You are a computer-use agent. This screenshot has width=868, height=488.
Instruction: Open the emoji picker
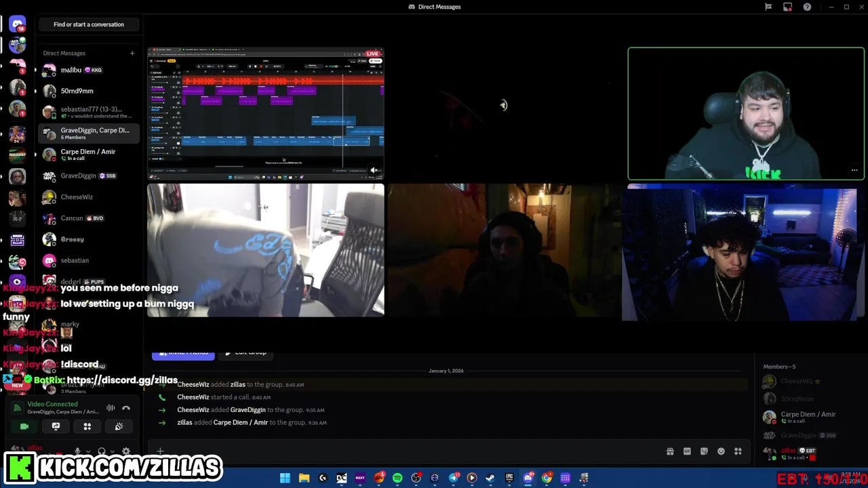721,451
